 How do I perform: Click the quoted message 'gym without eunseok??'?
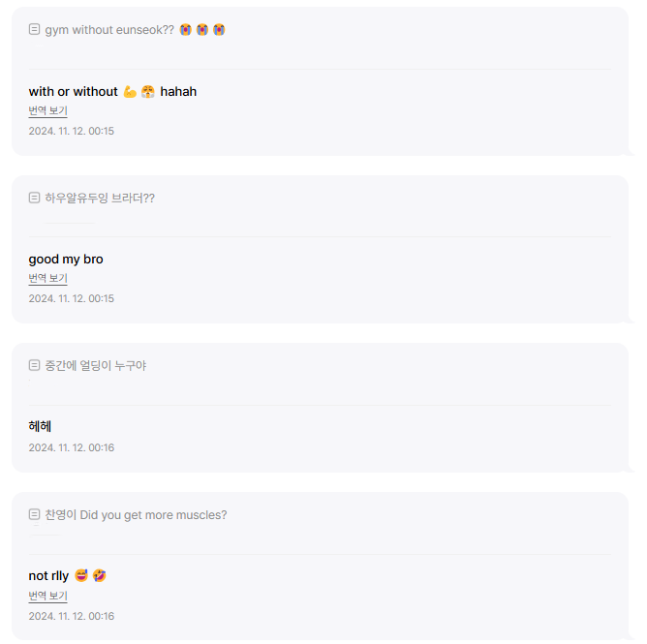pyautogui.click(x=109, y=30)
